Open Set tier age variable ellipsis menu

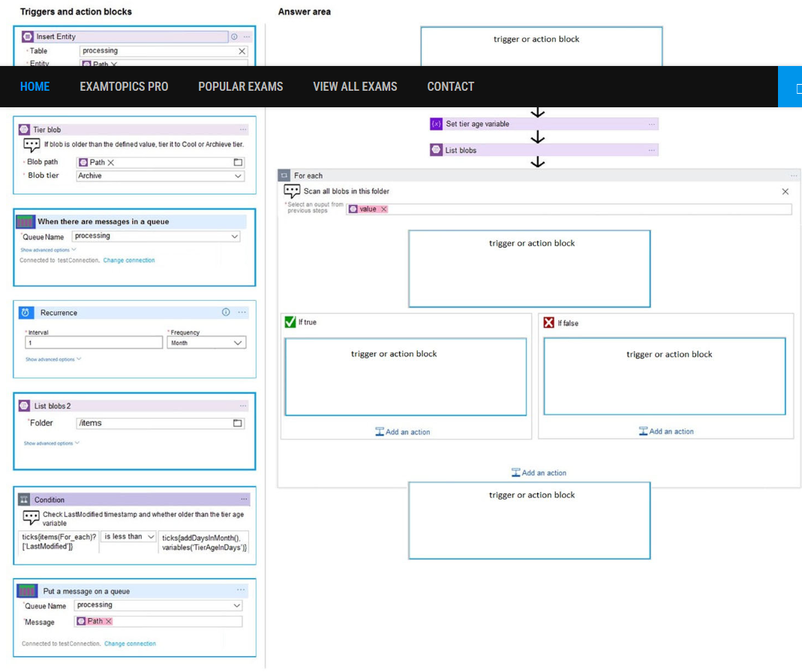pos(652,124)
